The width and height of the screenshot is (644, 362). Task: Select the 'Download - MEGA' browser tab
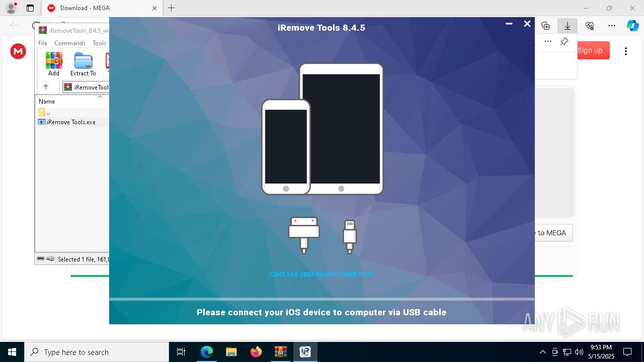point(102,8)
